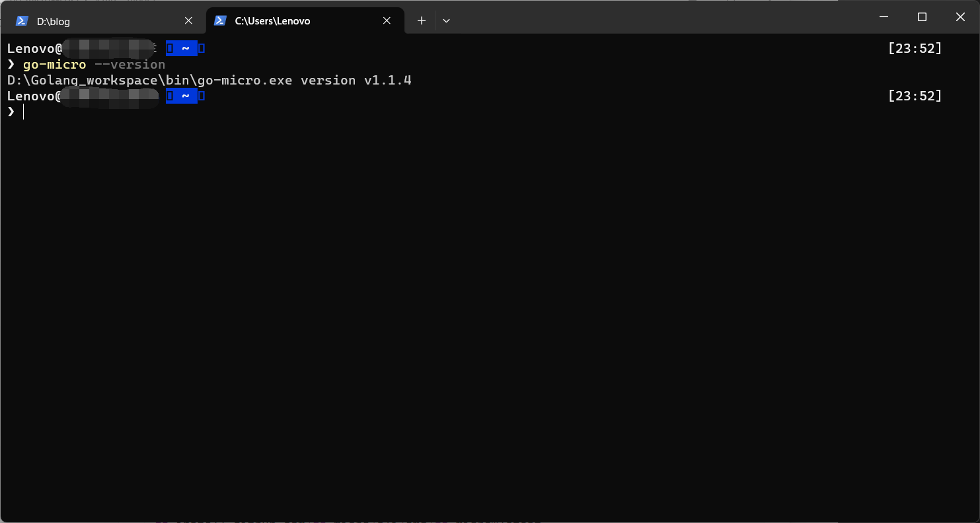Click the Lenovo@ username in the second prompt
980x523 pixels.
[33, 96]
